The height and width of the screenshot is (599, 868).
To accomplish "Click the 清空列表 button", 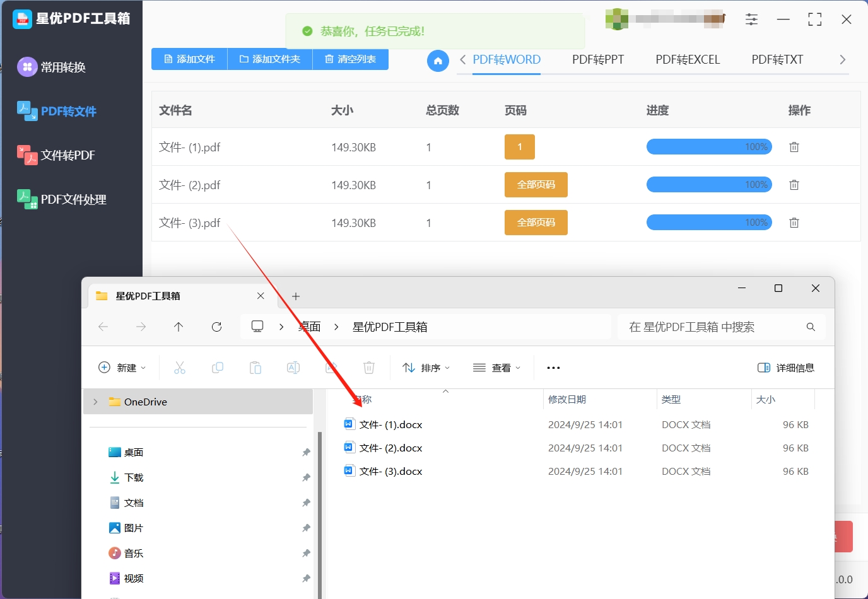I will (350, 59).
